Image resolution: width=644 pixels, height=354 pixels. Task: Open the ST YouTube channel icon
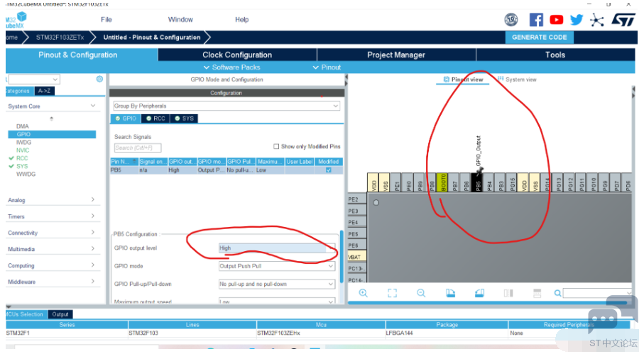pos(556,20)
